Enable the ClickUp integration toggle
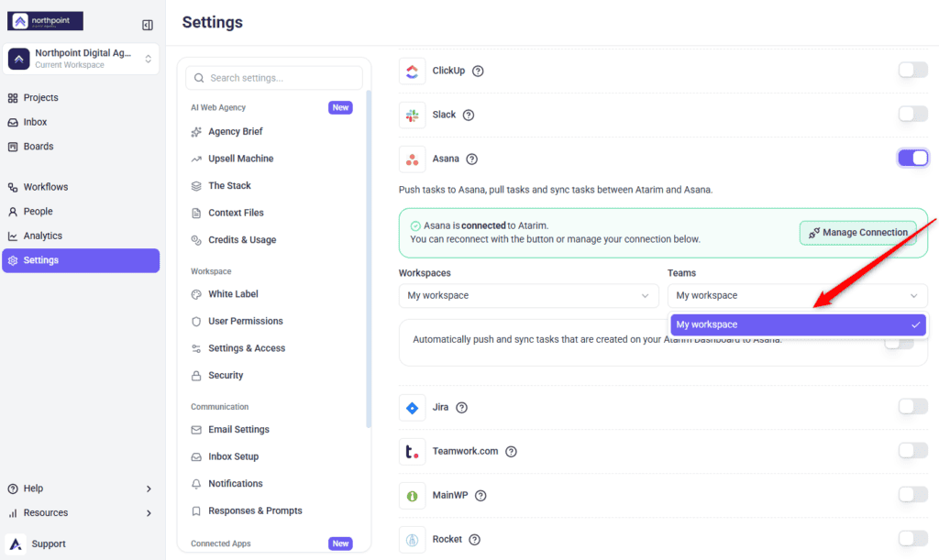Viewport: 939px width, 560px height. [x=913, y=70]
